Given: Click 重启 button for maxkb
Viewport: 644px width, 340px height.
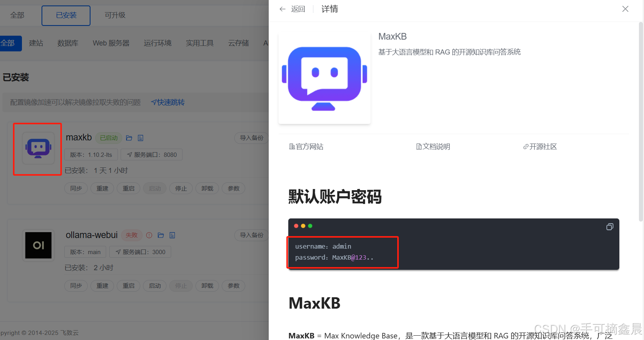Looking at the screenshot, I should coord(128,189).
